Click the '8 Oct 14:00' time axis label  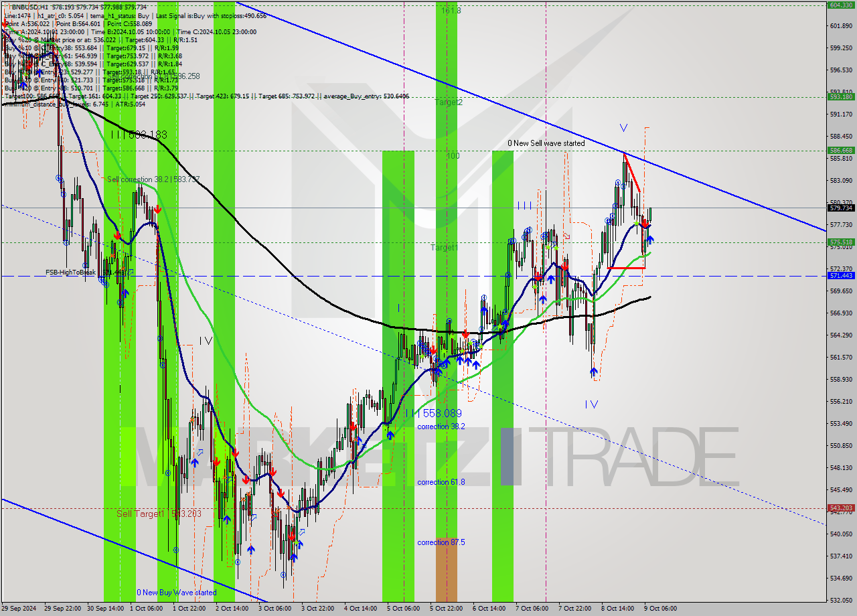(617, 609)
